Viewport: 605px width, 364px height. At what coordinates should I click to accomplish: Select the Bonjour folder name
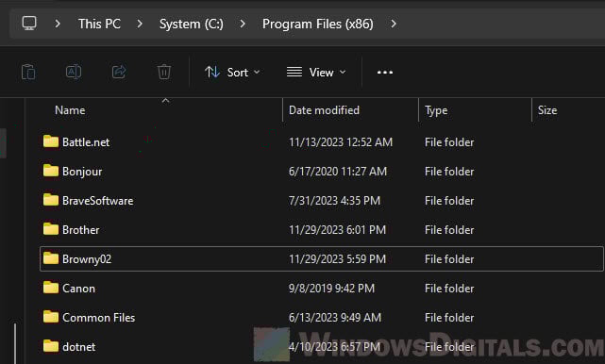pyautogui.click(x=82, y=172)
